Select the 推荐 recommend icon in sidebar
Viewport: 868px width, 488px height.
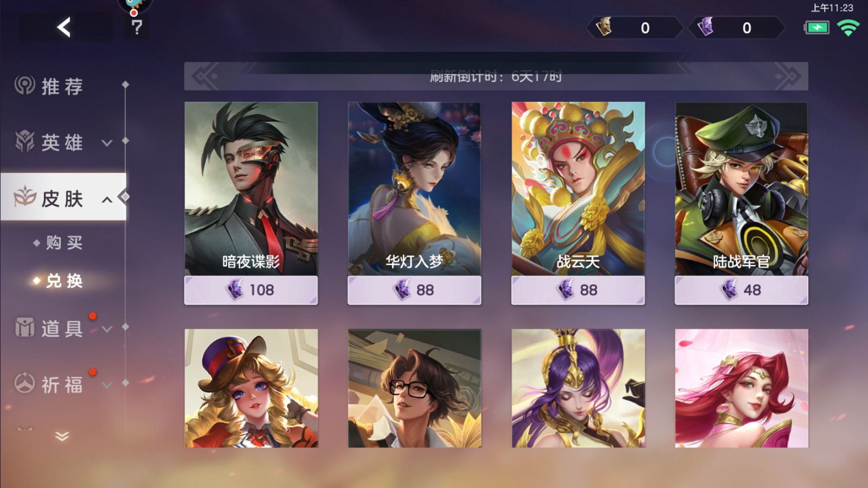[x=25, y=86]
